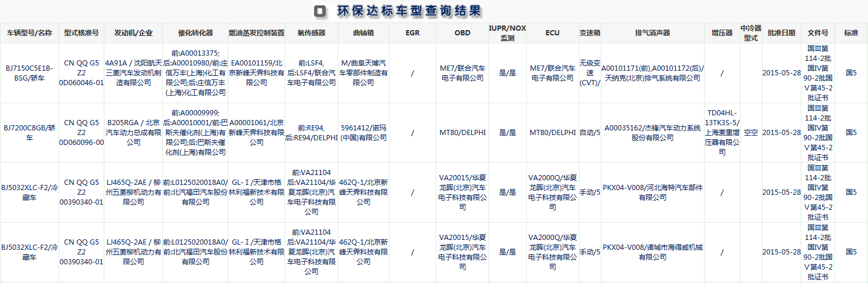The height and width of the screenshot is (284, 868).
Task: Click 2015-05-28 date in the BJ7200C8GB row
Action: [x=782, y=132]
